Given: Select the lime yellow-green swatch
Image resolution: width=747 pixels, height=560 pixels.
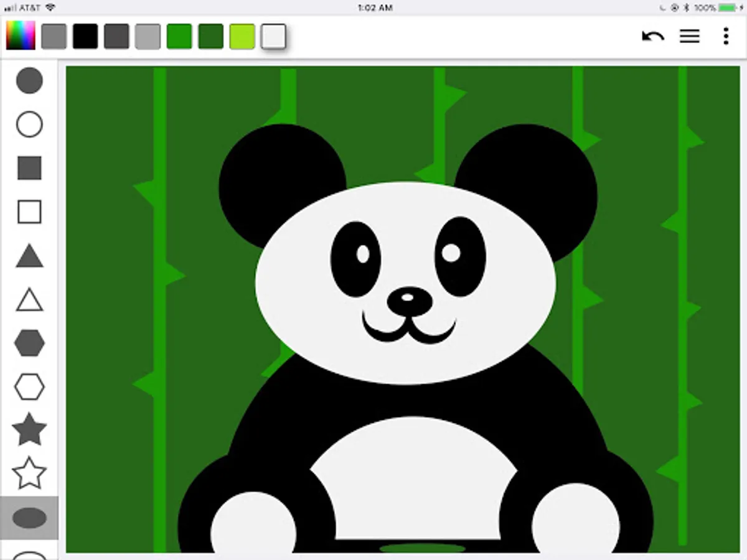Looking at the screenshot, I should point(242,36).
